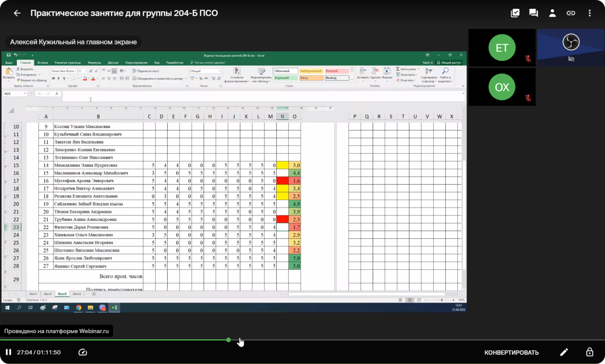Image resolution: width=605 pixels, height=364 pixels.
Task: Go back using the arrow beside the webinar title
Action: coord(17,13)
